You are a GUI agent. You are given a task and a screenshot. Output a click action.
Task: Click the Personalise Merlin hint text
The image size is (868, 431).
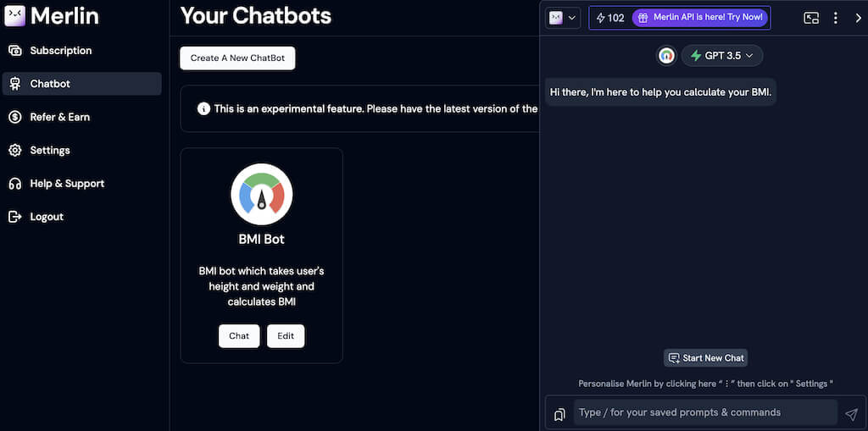point(706,384)
